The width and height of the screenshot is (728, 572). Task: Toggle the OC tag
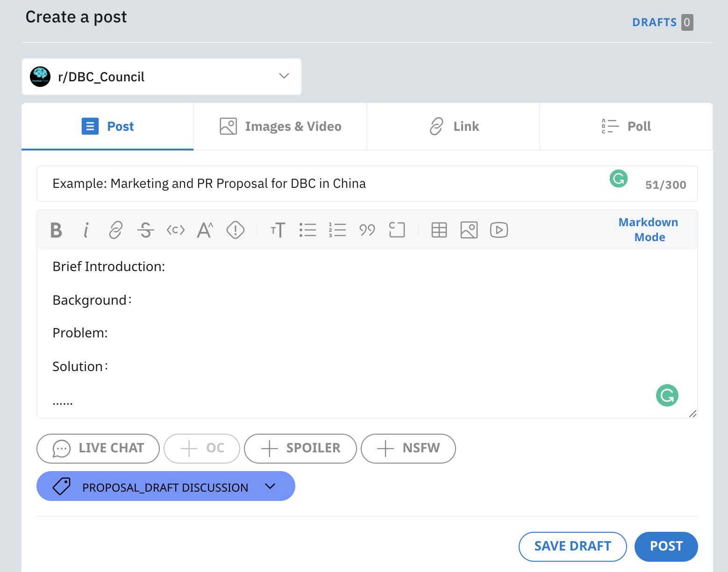[x=202, y=449]
